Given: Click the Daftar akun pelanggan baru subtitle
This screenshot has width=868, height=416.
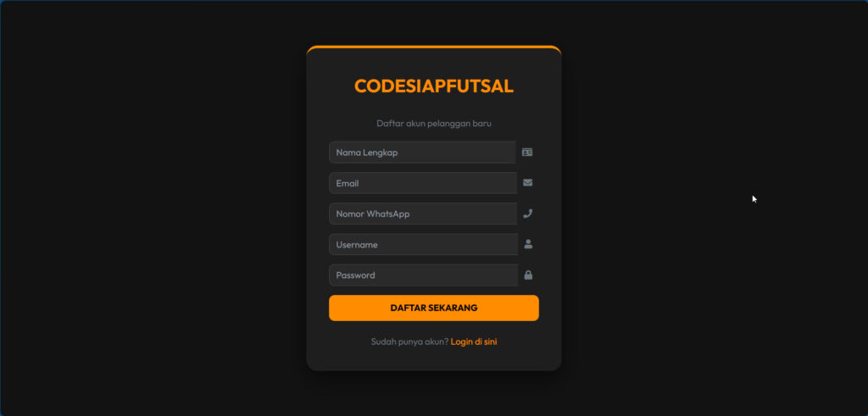Looking at the screenshot, I should point(434,124).
